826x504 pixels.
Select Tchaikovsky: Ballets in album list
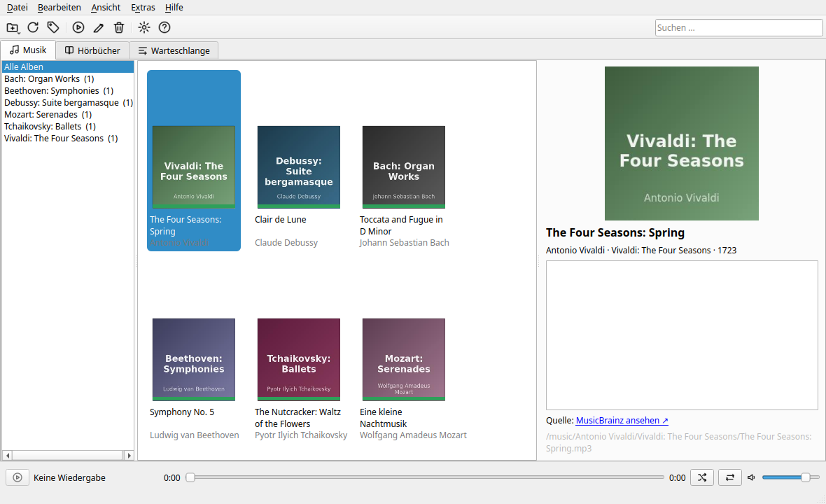68,127
